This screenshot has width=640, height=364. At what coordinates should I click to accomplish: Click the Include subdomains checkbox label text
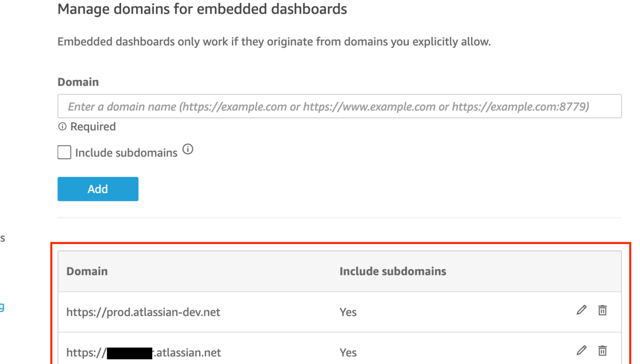126,153
